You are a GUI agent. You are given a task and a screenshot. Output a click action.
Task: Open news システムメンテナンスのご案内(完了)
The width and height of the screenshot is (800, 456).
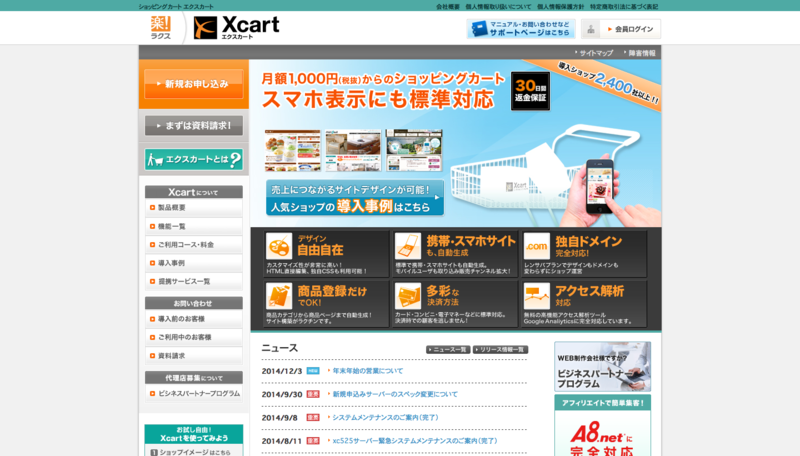click(385, 417)
